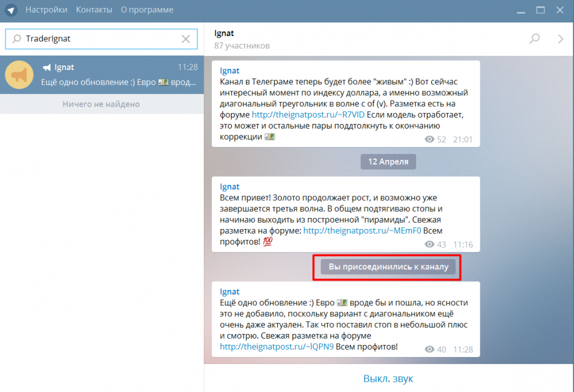Image resolution: width=574 pixels, height=392 pixels.
Task: Click the 11:16 message timestamp
Action: click(463, 244)
